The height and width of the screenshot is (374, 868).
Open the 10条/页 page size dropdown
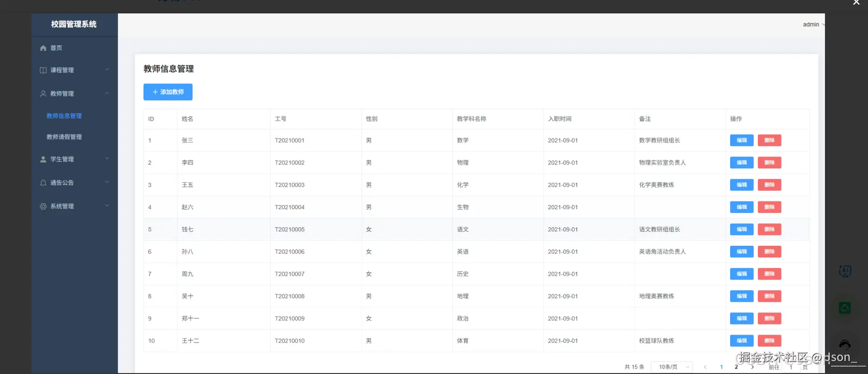pos(671,367)
